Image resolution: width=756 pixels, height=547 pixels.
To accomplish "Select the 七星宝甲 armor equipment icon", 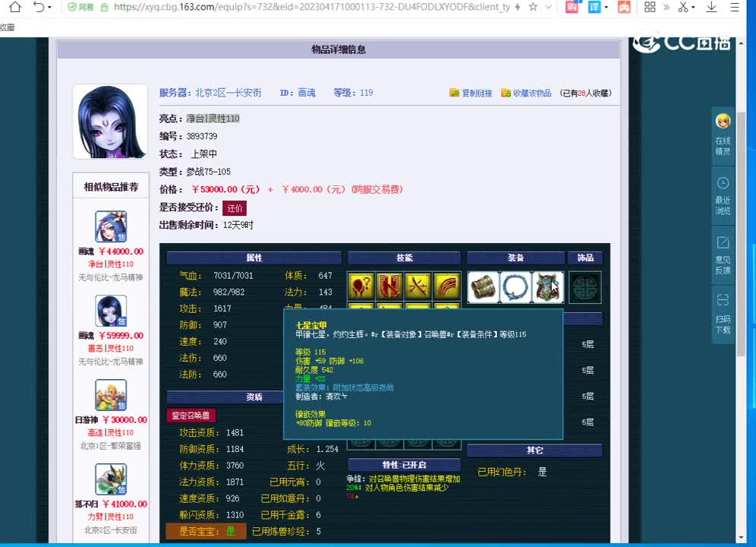I will [x=548, y=286].
